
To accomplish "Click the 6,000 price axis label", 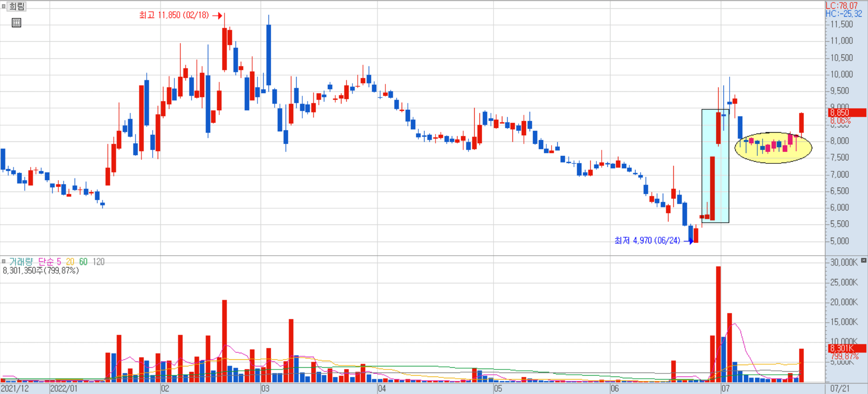I will tap(839, 207).
